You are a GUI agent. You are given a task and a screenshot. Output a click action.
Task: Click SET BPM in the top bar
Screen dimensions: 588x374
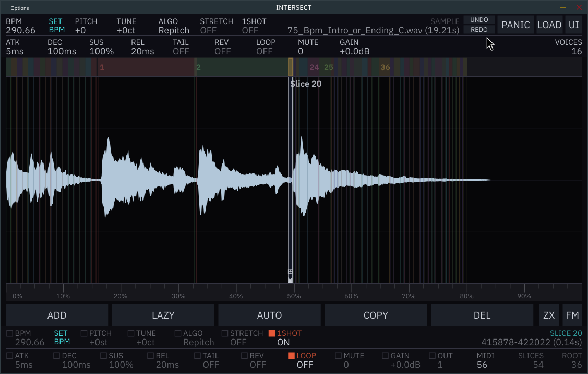[x=56, y=25]
